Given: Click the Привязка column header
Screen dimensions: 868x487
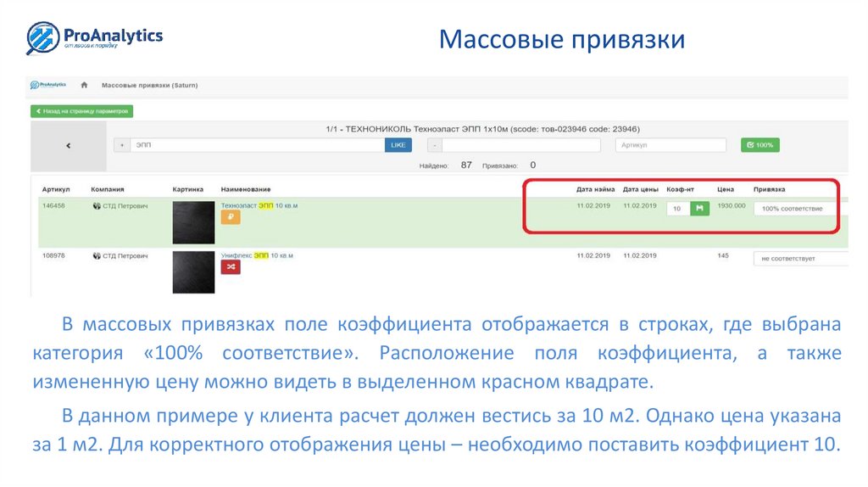Looking at the screenshot, I should point(769,189).
